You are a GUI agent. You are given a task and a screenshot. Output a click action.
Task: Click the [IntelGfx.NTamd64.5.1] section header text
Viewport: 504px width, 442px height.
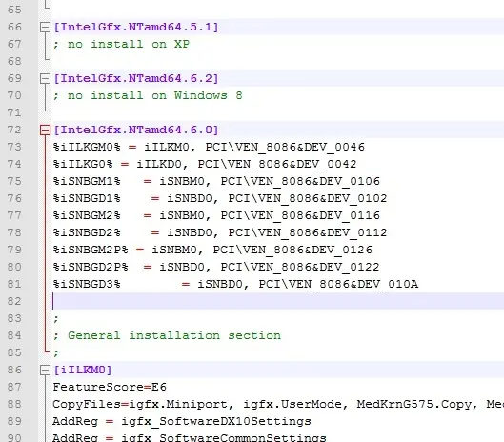136,27
